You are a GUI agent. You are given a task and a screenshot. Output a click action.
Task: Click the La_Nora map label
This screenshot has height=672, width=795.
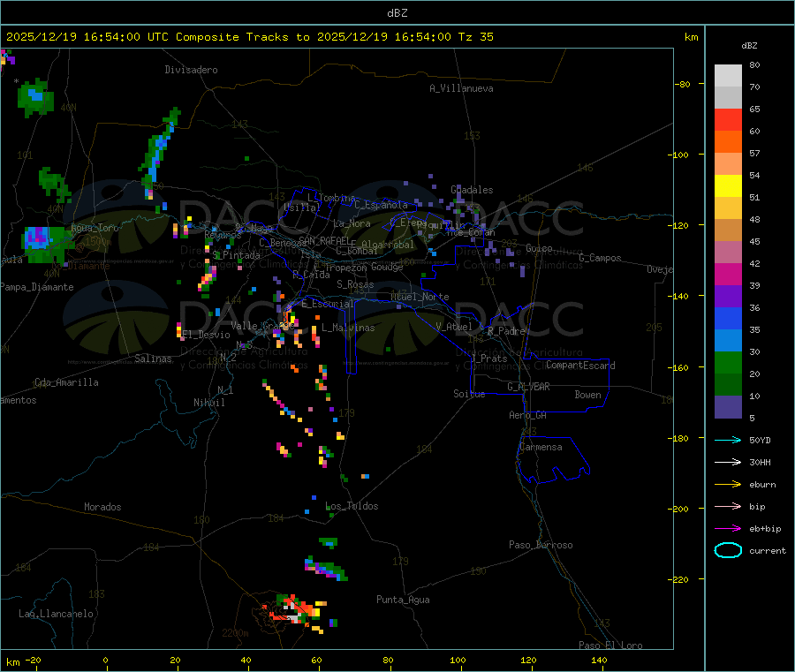(x=352, y=223)
